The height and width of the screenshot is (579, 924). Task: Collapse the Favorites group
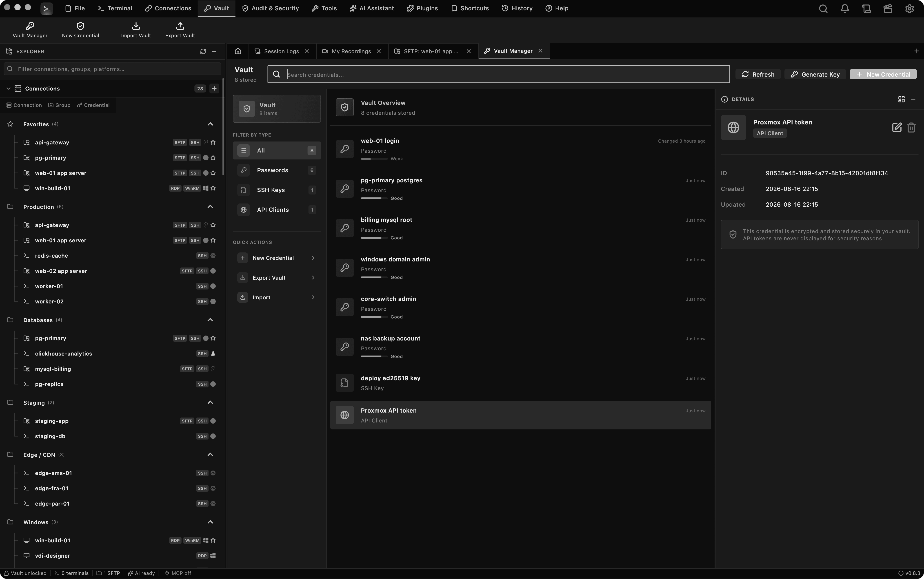pos(210,124)
